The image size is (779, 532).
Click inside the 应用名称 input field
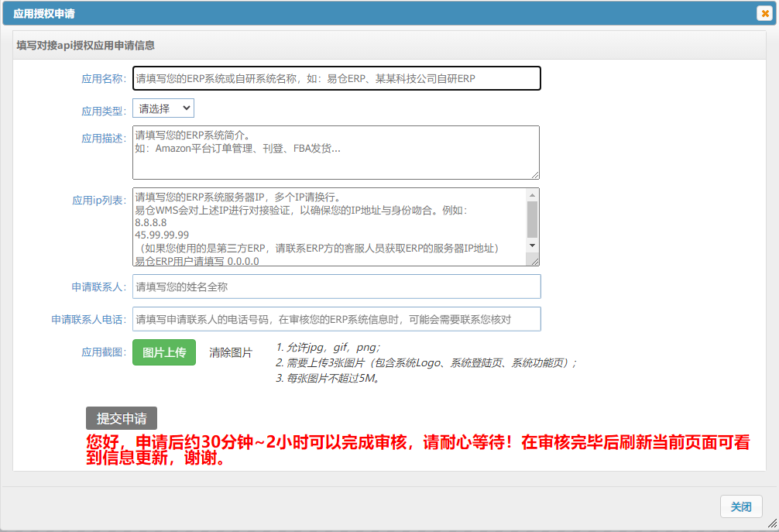(x=337, y=77)
